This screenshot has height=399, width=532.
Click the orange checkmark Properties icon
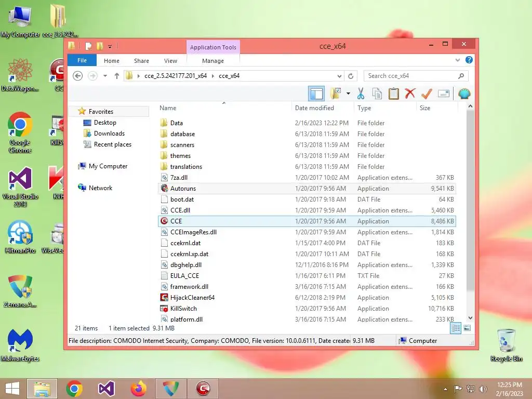(x=427, y=94)
